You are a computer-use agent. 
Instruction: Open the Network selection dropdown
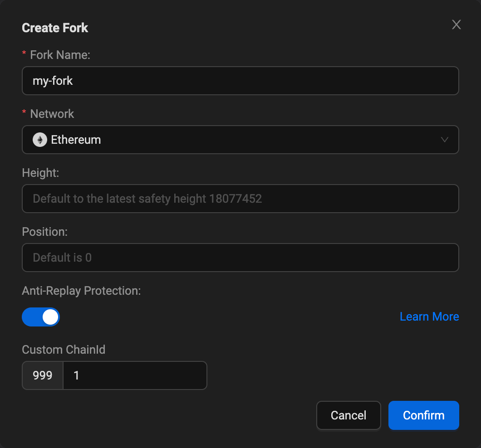(x=240, y=140)
